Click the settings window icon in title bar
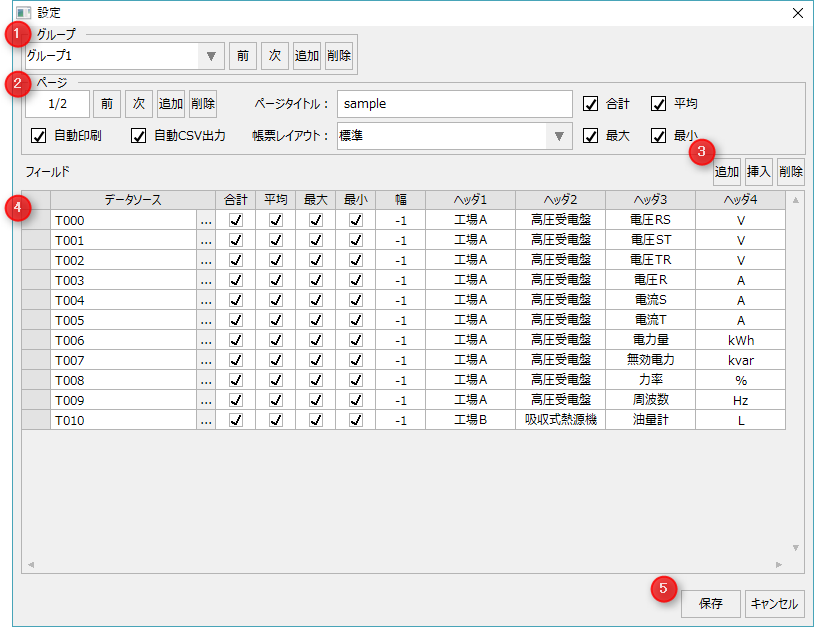This screenshot has height=627, width=814. 22,13
